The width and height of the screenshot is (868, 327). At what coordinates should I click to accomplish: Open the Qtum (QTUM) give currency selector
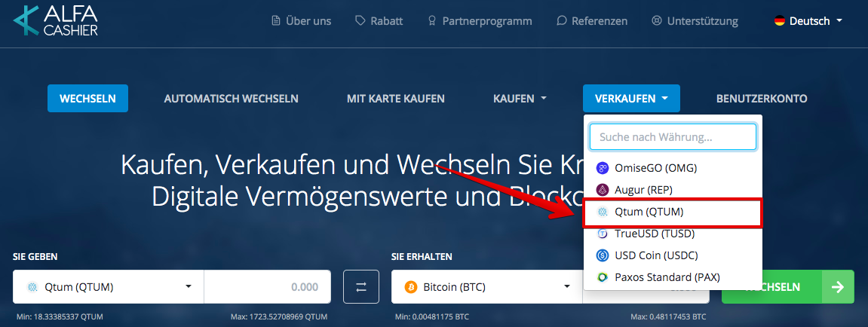[109, 286]
